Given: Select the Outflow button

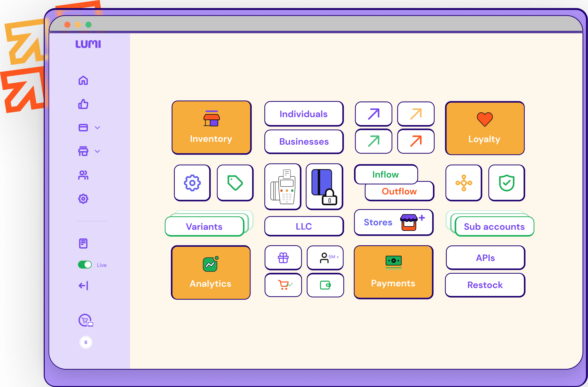Looking at the screenshot, I should (399, 191).
